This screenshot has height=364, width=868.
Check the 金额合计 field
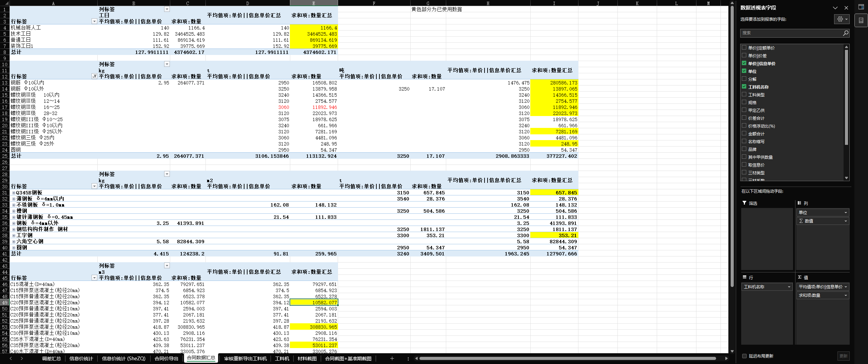click(744, 133)
